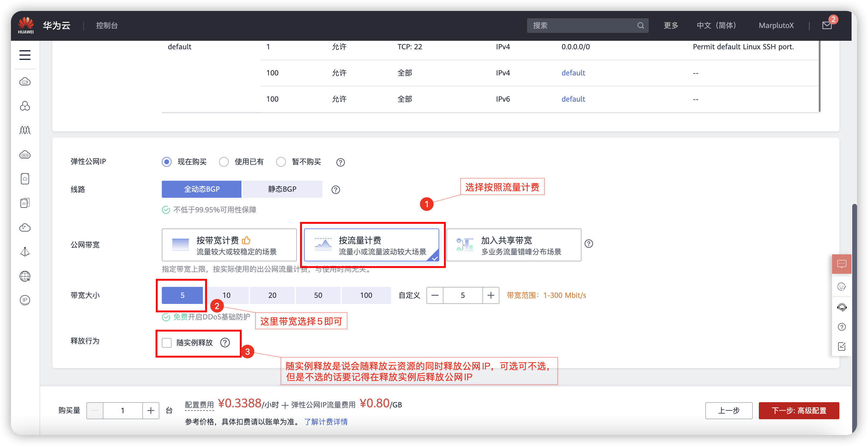Click the mail notifications icon
868x446 pixels.
(x=827, y=25)
